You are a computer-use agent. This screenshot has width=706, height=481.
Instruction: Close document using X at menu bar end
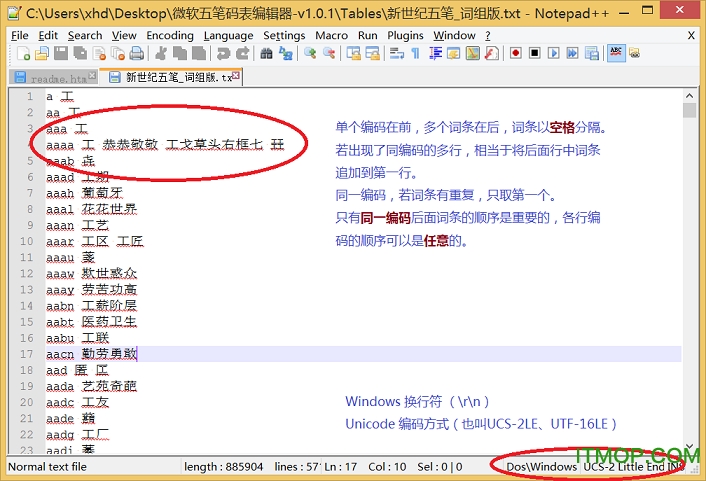point(691,36)
